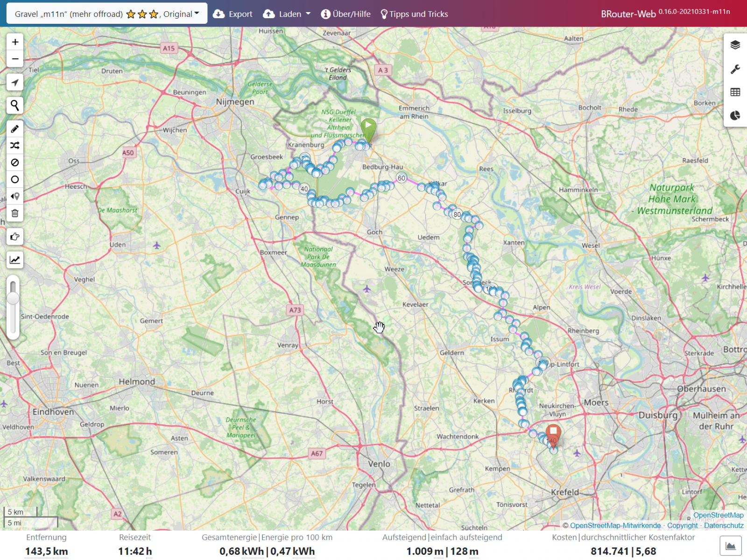Viewport: 747px width, 560px height.
Task: Expand the Laden dropdown menu
Action: coord(287,14)
